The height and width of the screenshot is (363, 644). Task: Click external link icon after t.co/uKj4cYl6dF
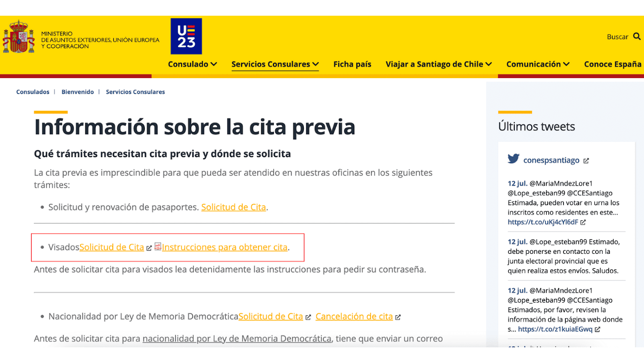pyautogui.click(x=583, y=222)
